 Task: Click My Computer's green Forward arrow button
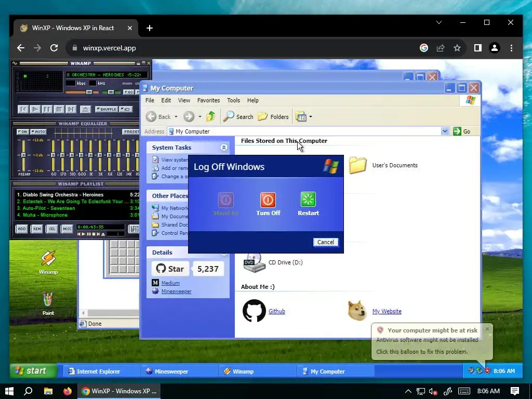189,117
